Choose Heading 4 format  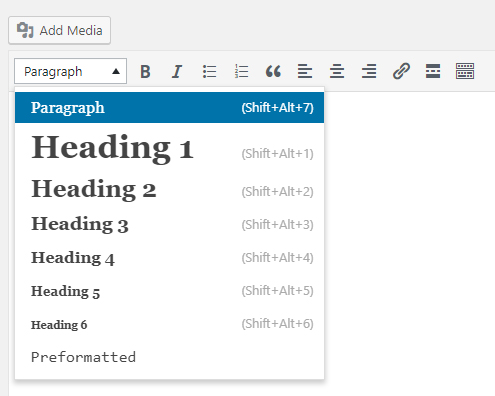pos(169,258)
